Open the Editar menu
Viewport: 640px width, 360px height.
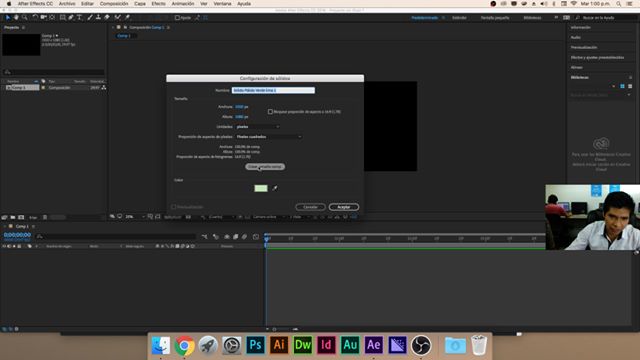click(87, 4)
